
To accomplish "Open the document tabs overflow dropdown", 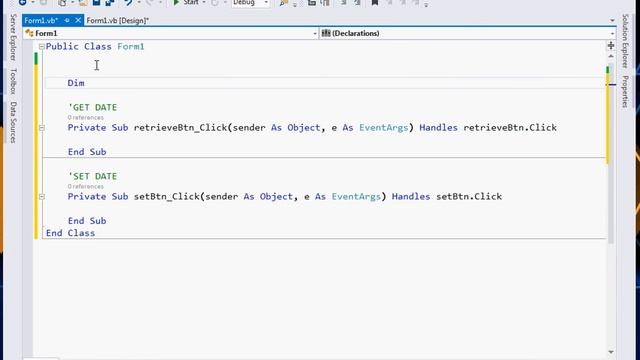I will [x=612, y=20].
